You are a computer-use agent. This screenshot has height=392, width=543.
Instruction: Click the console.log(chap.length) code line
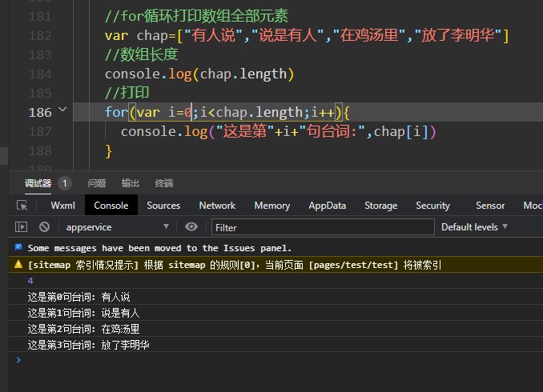coord(199,74)
